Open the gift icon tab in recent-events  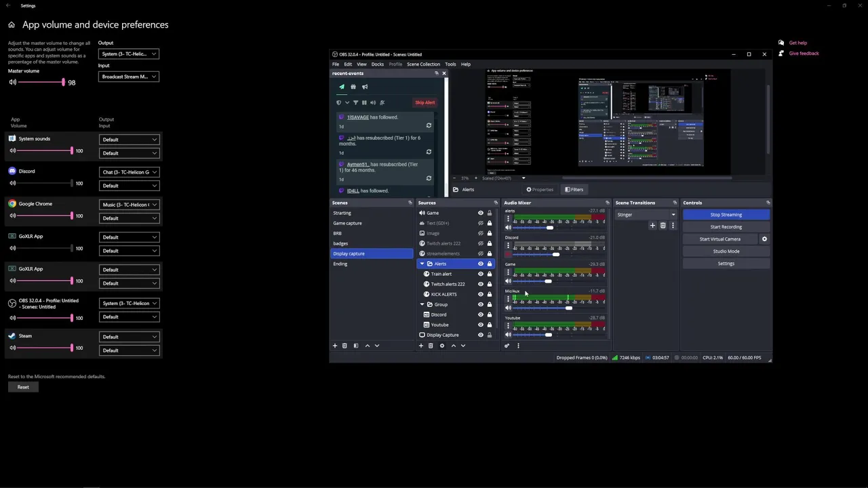pyautogui.click(x=353, y=87)
